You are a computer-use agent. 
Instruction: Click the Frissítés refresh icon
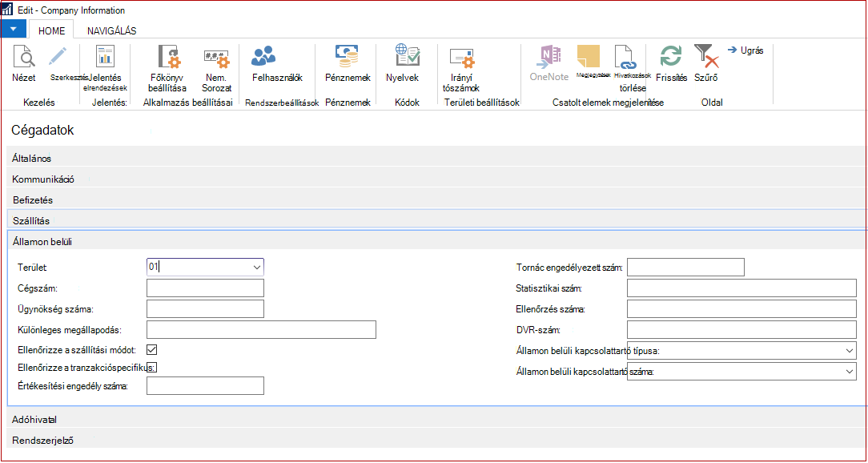671,57
